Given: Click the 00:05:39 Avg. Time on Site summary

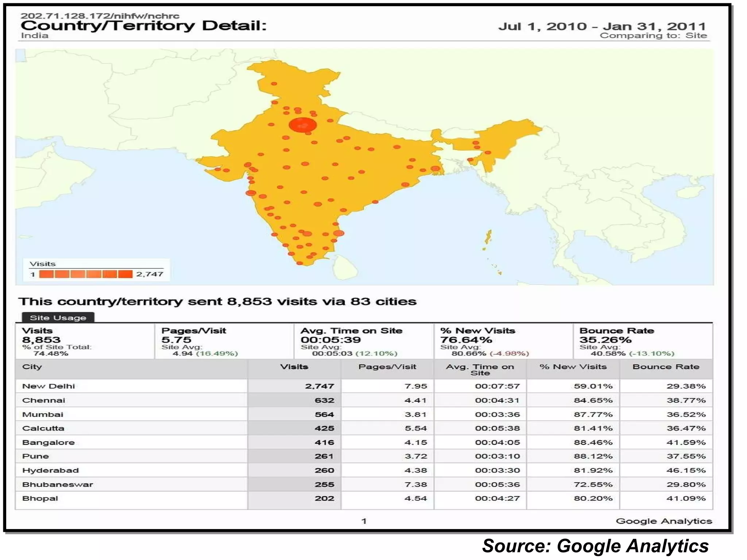Looking at the screenshot, I should click(x=330, y=340).
